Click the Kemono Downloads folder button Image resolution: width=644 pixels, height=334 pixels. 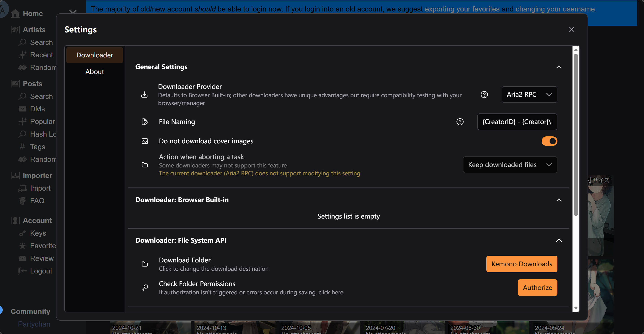click(x=521, y=264)
